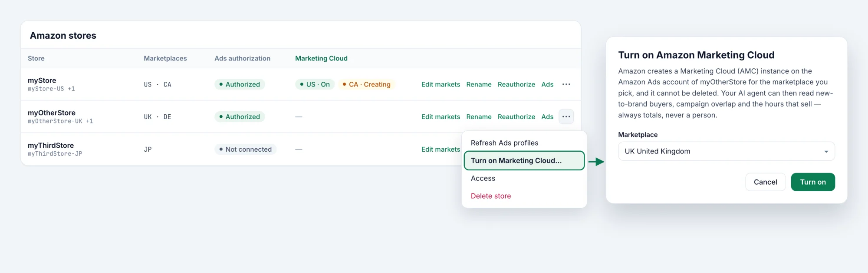Click the US · On status badge
Screen dimensions: 868x273
(x=315, y=84)
